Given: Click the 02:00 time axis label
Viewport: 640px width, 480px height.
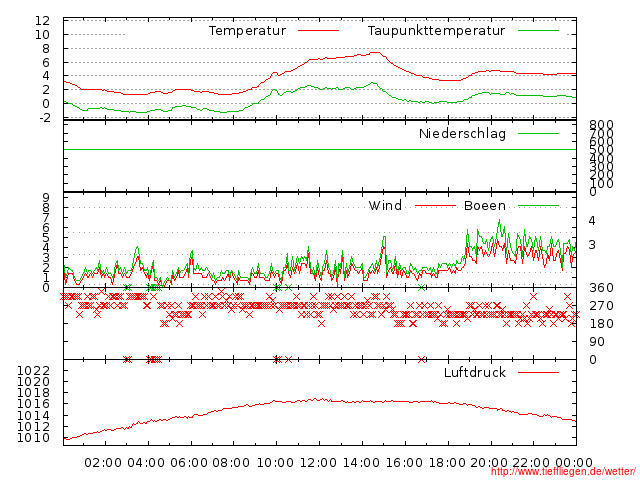Looking at the screenshot, I should coord(103,463).
